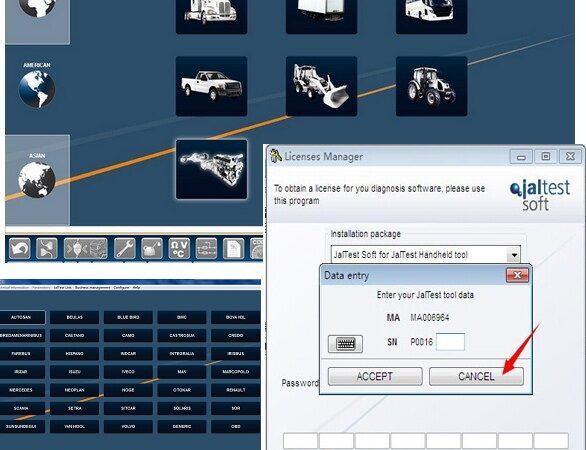This screenshot has height=450, width=586.
Task: Open the on-screen keyboard in Data entry
Action: click(345, 344)
